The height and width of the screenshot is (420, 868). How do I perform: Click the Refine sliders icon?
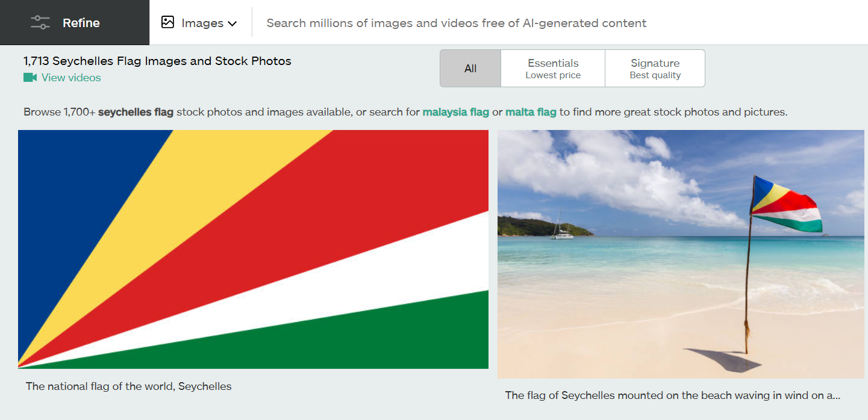[x=40, y=23]
